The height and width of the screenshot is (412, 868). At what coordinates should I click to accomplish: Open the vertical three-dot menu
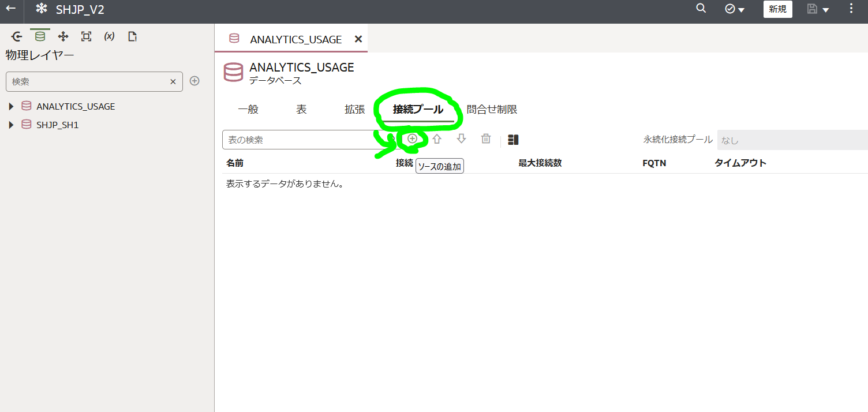click(851, 9)
